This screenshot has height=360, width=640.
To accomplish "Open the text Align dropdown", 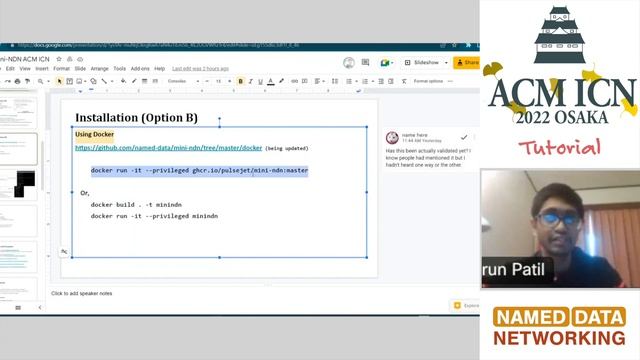I will [x=319, y=81].
